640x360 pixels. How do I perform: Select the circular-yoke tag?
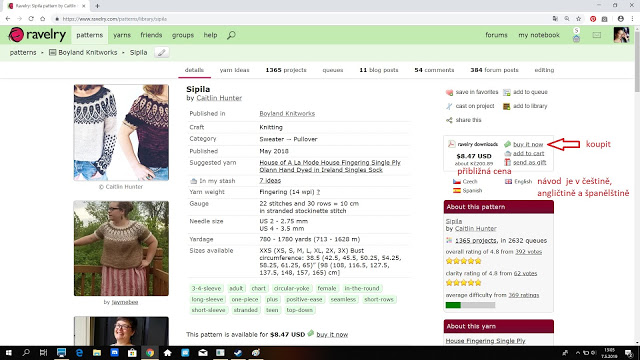click(x=291, y=289)
